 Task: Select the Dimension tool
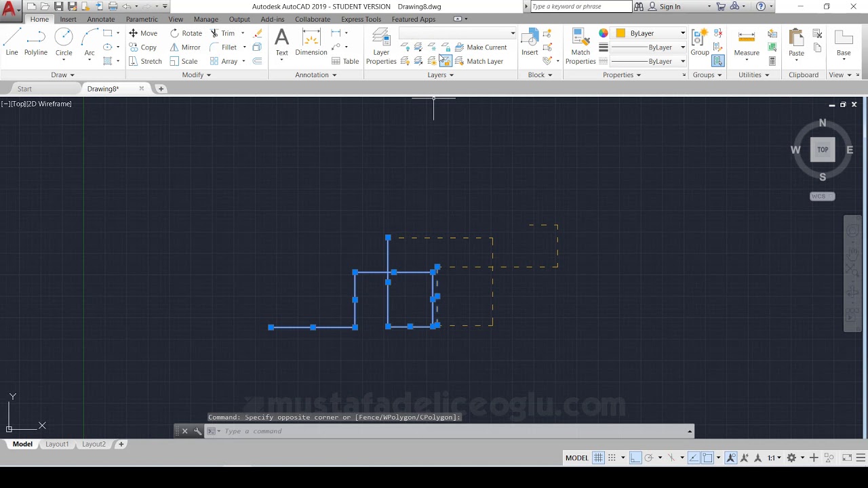[311, 42]
